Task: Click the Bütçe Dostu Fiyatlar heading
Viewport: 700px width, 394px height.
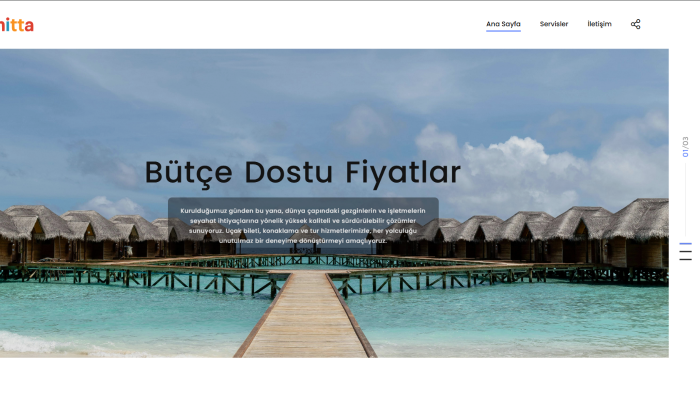Action: (303, 173)
